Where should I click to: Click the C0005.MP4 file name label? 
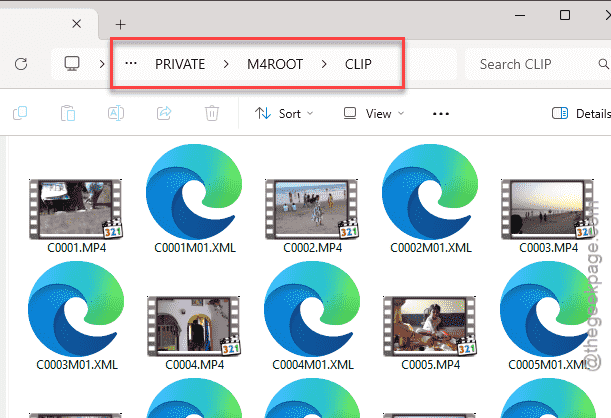coord(431,365)
